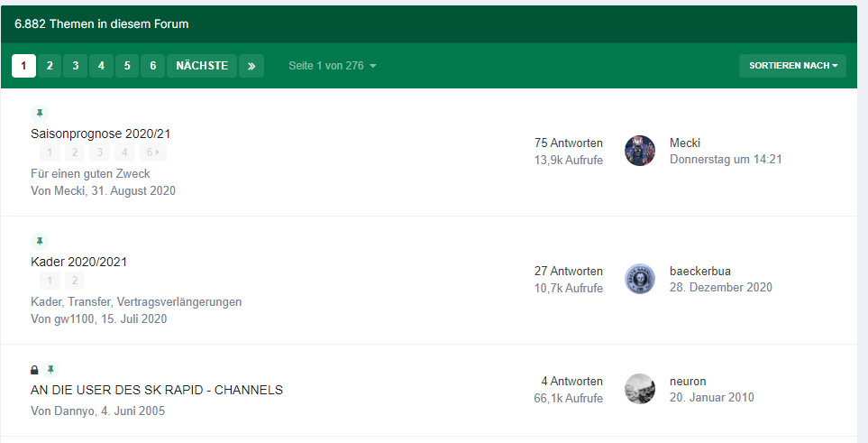Click the pinned icon above Kader 2020/2021
Screen dimensions: 868x443
(39, 241)
